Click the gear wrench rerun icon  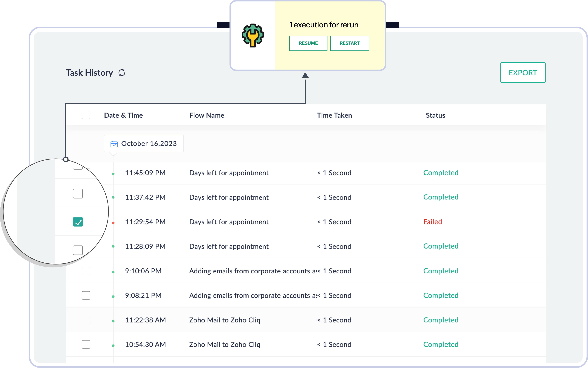coord(253,36)
